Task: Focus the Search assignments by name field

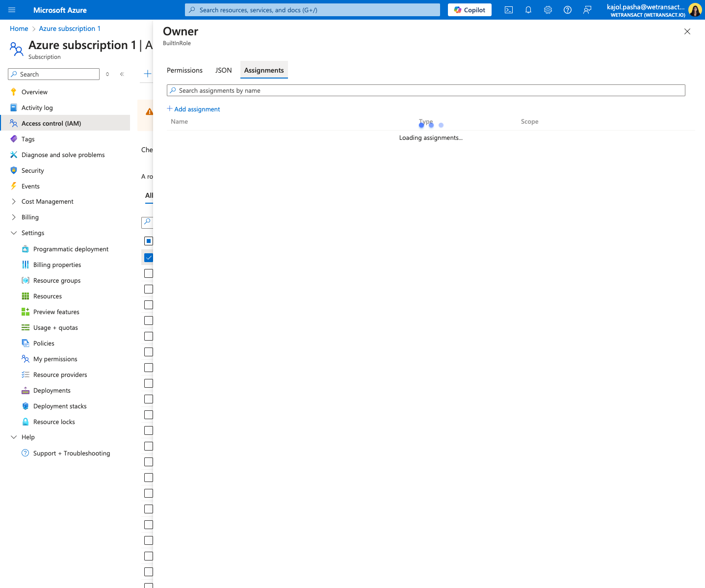Action: 426,90
